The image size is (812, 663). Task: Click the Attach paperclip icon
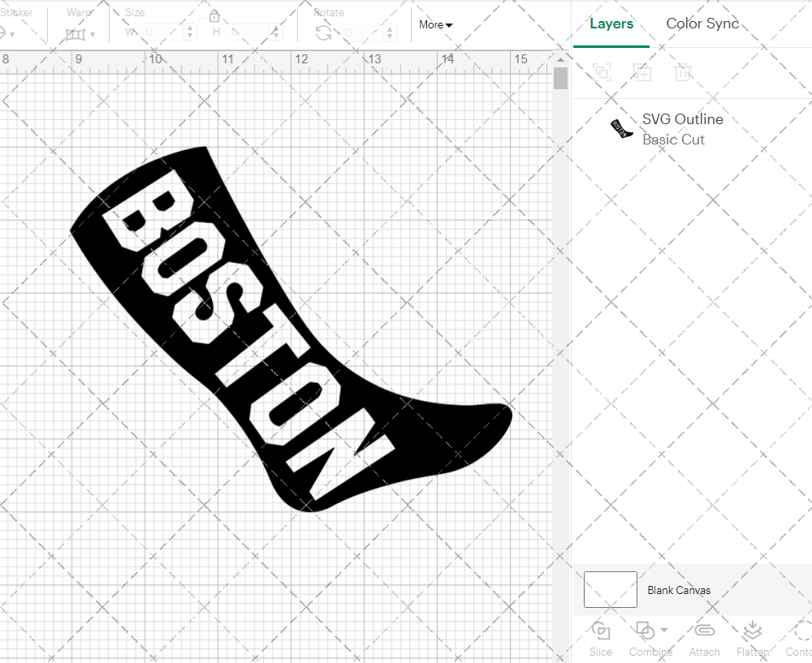pos(704,631)
